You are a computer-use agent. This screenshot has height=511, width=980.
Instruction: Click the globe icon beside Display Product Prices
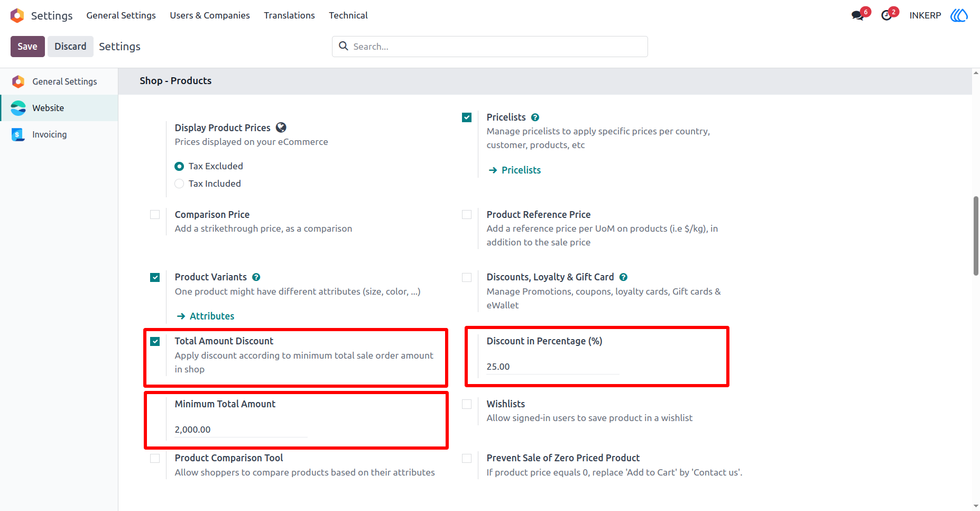281,127
